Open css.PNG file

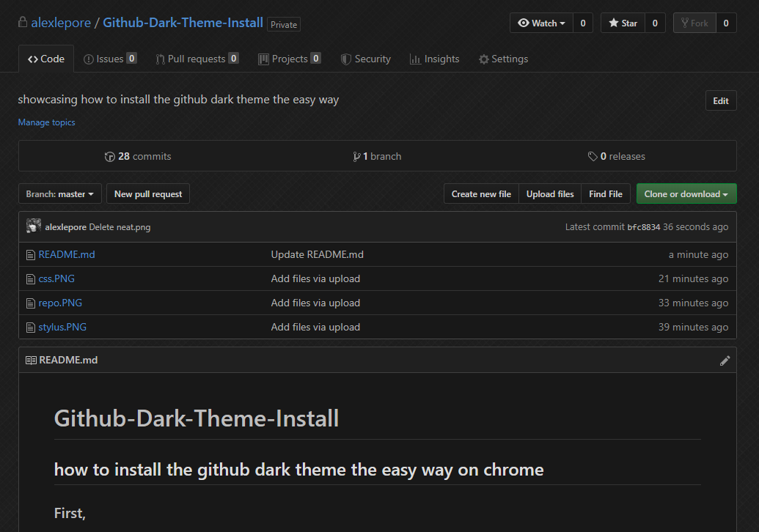coord(56,279)
